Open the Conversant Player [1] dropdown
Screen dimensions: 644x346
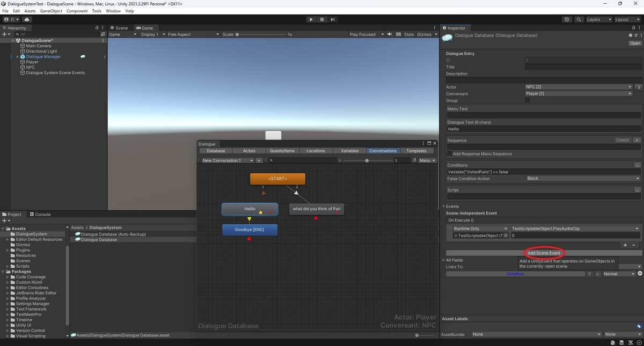pos(579,93)
